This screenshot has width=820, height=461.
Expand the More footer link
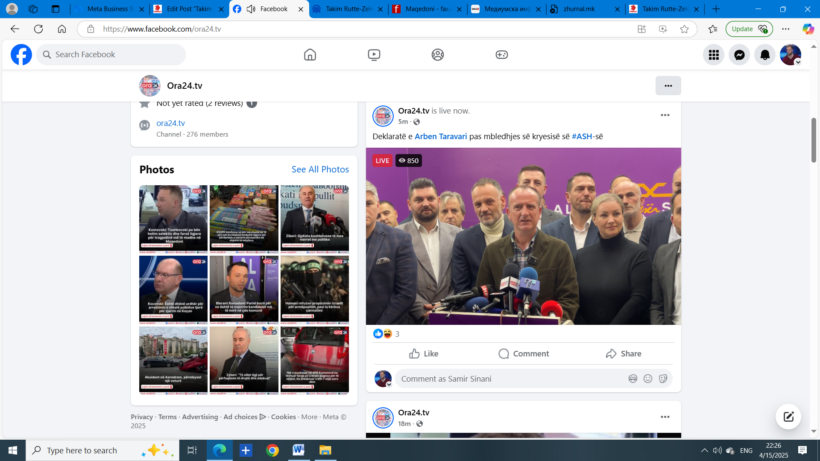pos(309,417)
